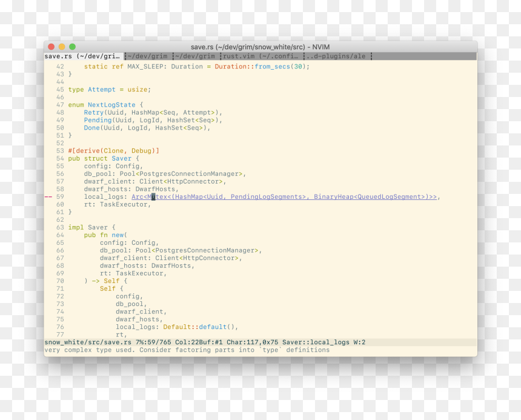Image resolution: width=521 pixels, height=420 pixels.
Task: Click dwarf_client field on line 57
Action: click(x=108, y=181)
